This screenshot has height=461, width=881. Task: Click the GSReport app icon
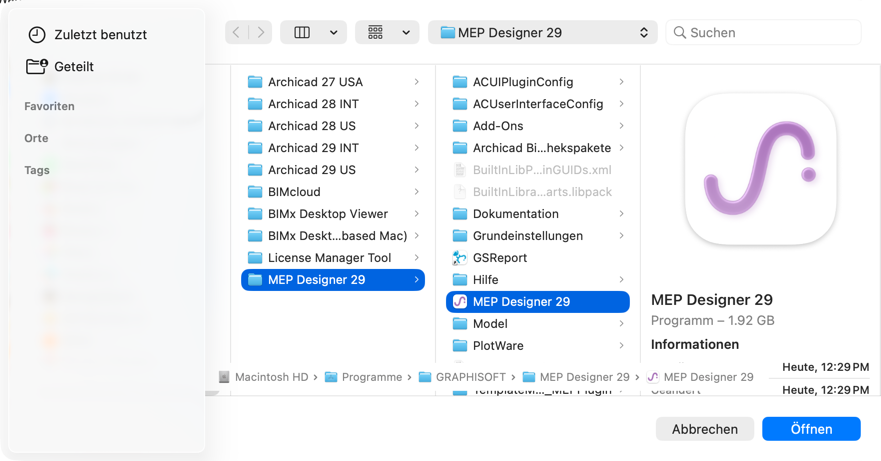coord(460,257)
